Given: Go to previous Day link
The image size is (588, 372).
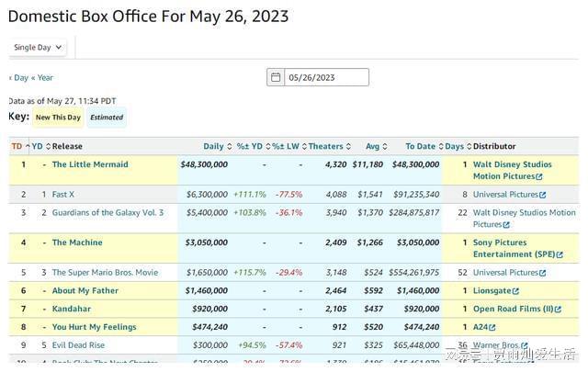Looking at the screenshot, I should tap(18, 78).
